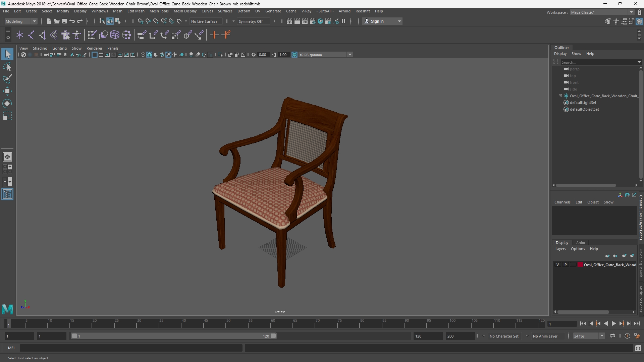Click the Outliner search field
Viewport: 644px width, 362px height.
pos(599,62)
